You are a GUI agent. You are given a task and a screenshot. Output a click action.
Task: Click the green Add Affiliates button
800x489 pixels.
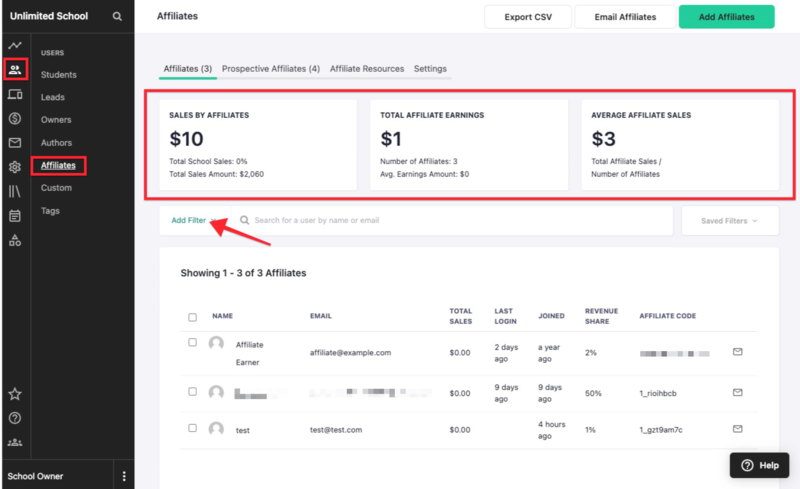click(727, 17)
